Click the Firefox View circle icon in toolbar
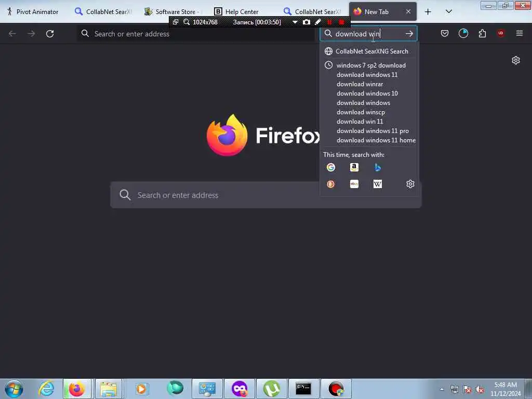The width and height of the screenshot is (532, 399). 463,33
